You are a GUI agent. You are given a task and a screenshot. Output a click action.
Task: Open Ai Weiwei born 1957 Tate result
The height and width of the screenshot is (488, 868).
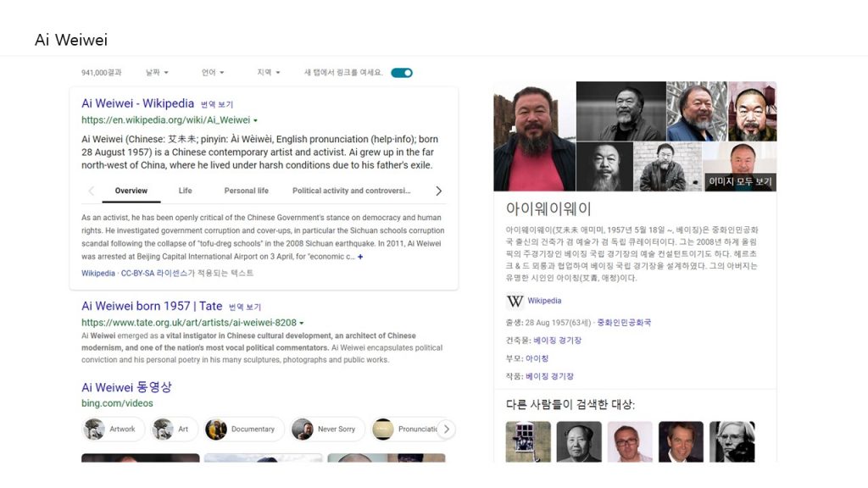[152, 306]
